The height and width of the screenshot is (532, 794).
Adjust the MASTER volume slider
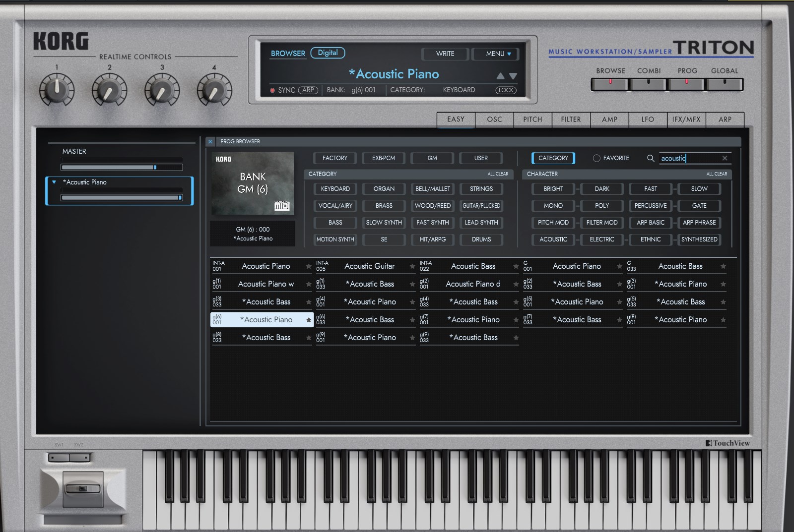[122, 168]
